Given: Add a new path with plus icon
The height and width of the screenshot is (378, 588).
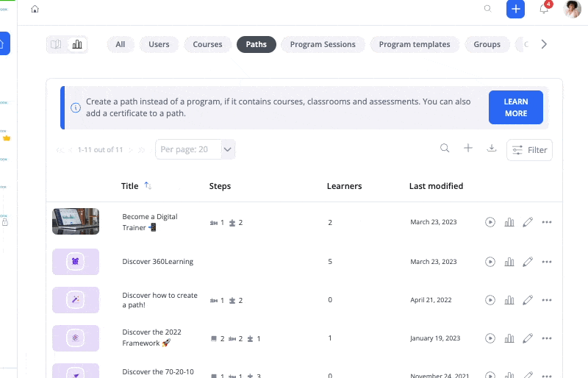Looking at the screenshot, I should [468, 149].
